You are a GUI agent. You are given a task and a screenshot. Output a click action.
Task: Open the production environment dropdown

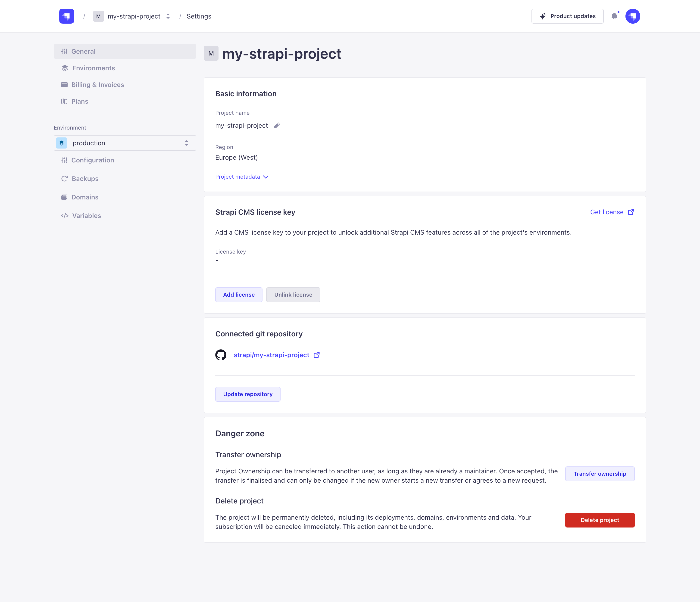coord(125,143)
